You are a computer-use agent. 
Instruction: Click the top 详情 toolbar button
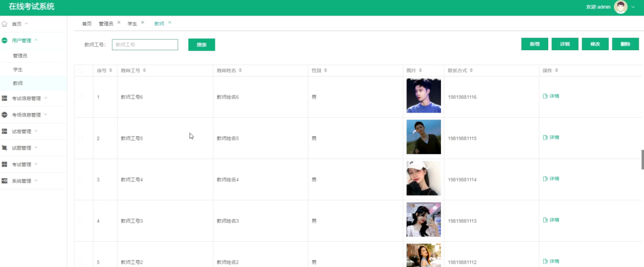pos(565,44)
